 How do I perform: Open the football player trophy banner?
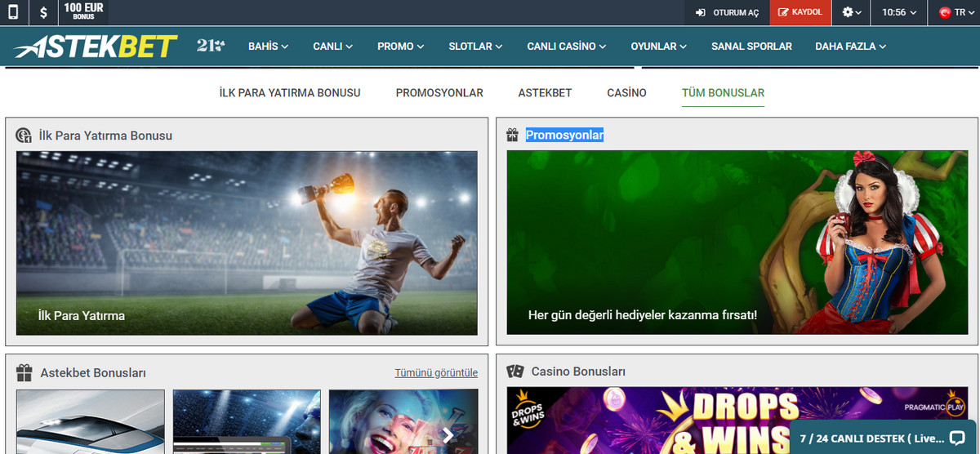(247, 243)
